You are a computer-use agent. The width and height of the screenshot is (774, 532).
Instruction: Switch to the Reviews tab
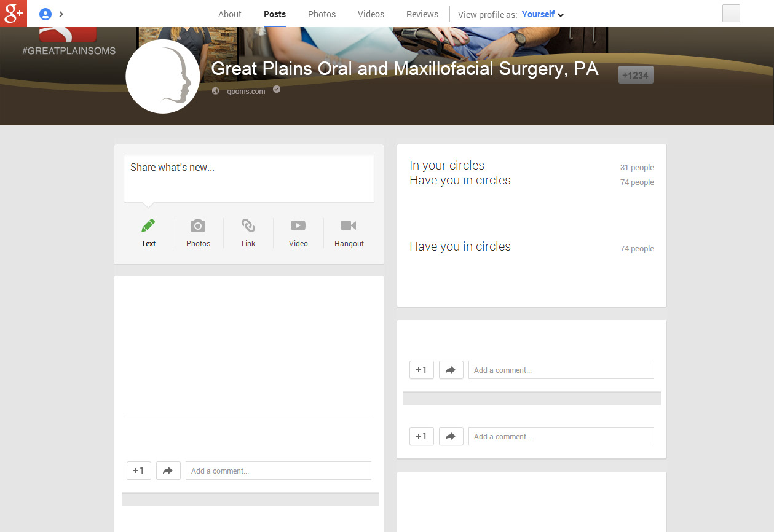point(422,14)
